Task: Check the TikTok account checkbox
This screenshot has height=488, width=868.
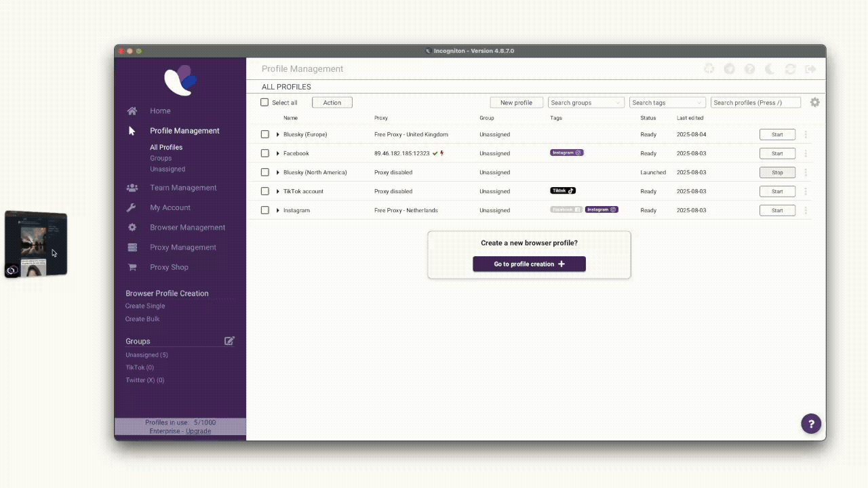Action: tap(265, 191)
